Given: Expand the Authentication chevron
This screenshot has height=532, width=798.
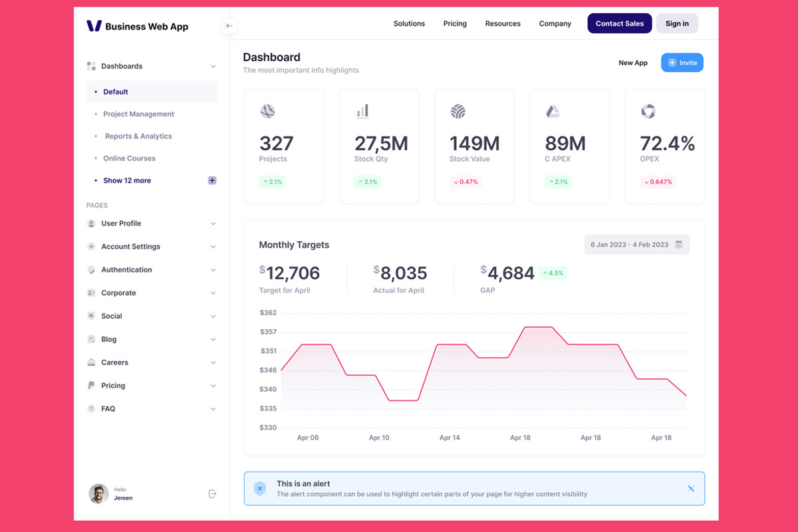Looking at the screenshot, I should (x=213, y=270).
